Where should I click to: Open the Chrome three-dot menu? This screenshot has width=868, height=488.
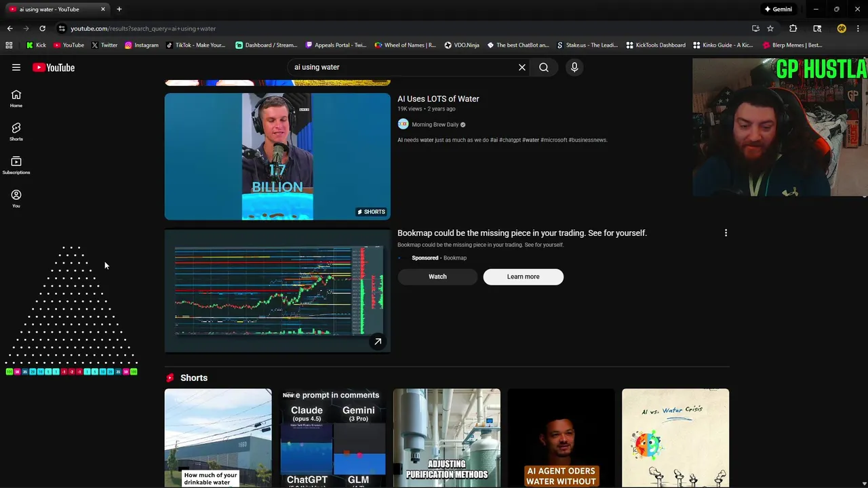tap(858, 28)
